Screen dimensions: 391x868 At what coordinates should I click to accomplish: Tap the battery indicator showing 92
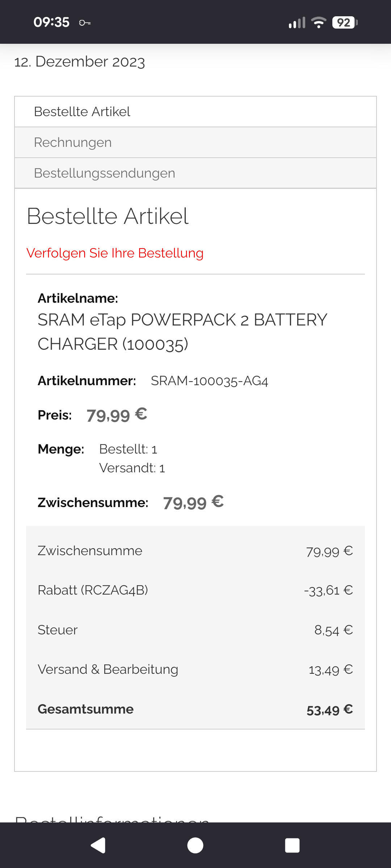click(344, 22)
